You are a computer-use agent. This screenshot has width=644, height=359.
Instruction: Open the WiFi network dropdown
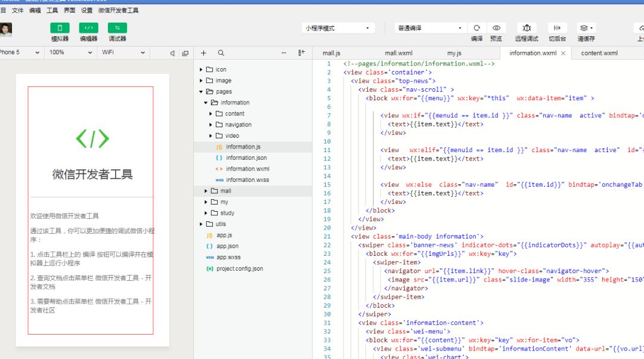(x=123, y=52)
